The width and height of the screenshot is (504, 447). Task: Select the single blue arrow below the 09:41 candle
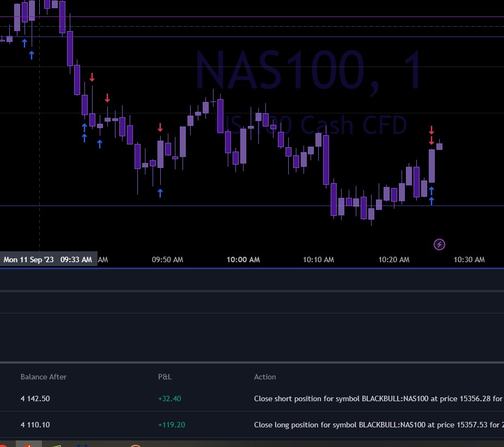click(100, 144)
